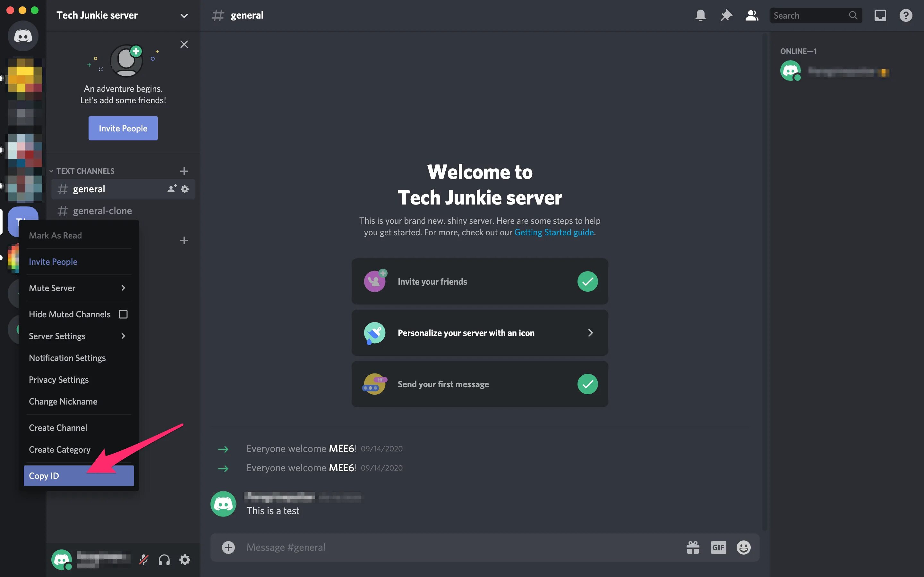Open the help question mark icon

click(906, 15)
